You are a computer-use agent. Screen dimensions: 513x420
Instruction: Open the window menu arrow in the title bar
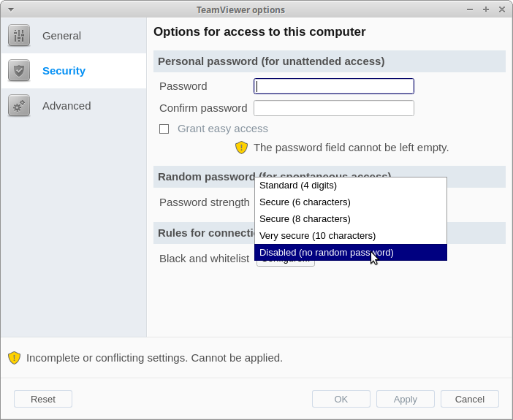[11, 9]
